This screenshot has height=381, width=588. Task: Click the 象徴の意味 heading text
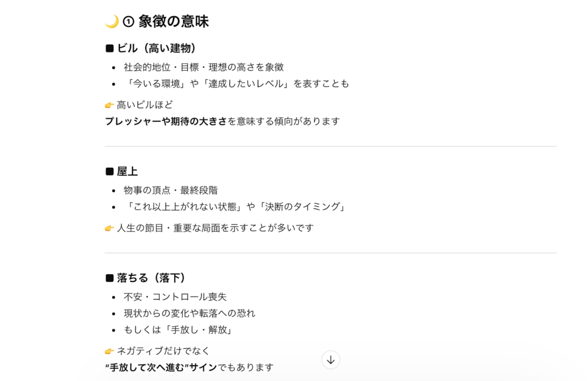click(x=173, y=22)
